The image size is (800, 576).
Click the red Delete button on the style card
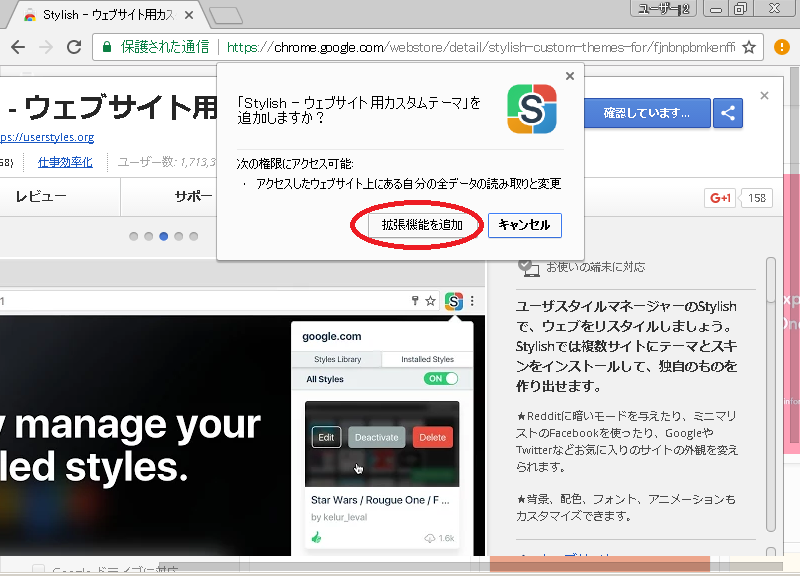click(433, 437)
